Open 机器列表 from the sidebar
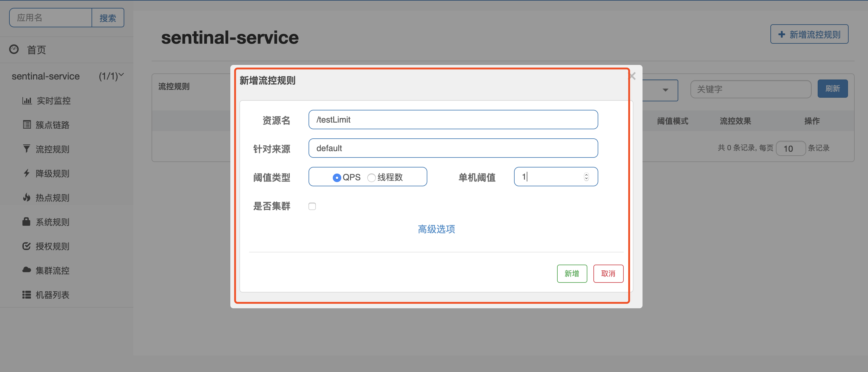 point(27,294)
